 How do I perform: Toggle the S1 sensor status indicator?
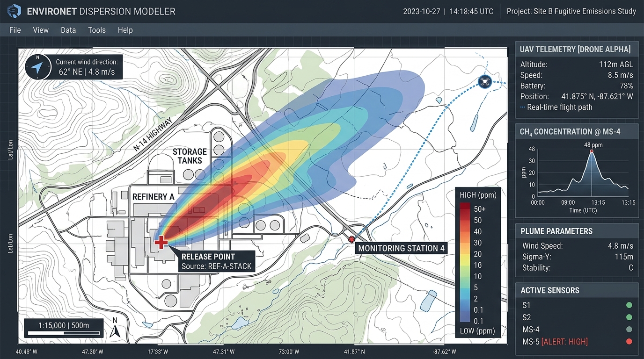(629, 305)
